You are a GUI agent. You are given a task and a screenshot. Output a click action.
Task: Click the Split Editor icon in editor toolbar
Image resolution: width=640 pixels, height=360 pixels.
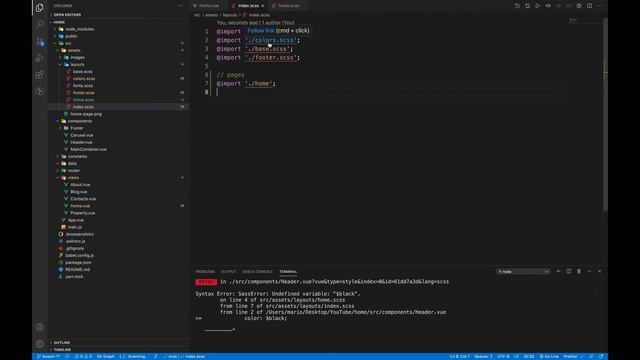(589, 6)
